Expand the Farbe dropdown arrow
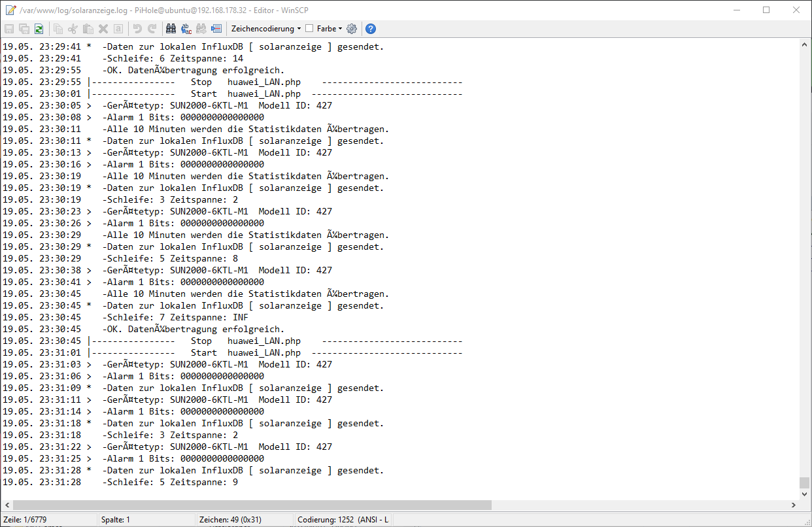This screenshot has height=527, width=812. tap(340, 29)
